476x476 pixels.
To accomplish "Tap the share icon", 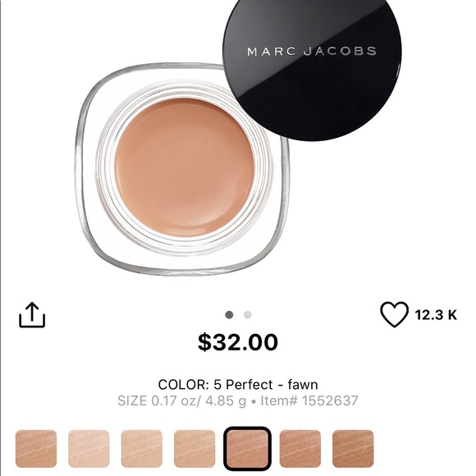I will [32, 315].
